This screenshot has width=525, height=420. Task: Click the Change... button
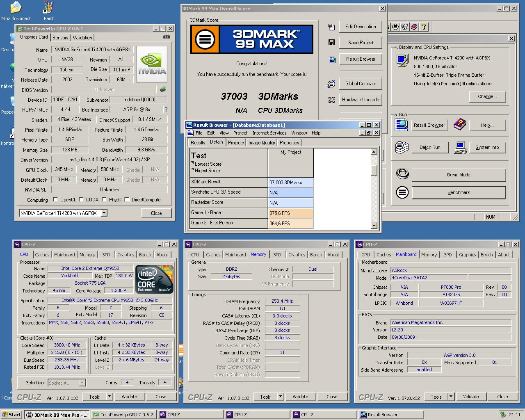point(487,97)
